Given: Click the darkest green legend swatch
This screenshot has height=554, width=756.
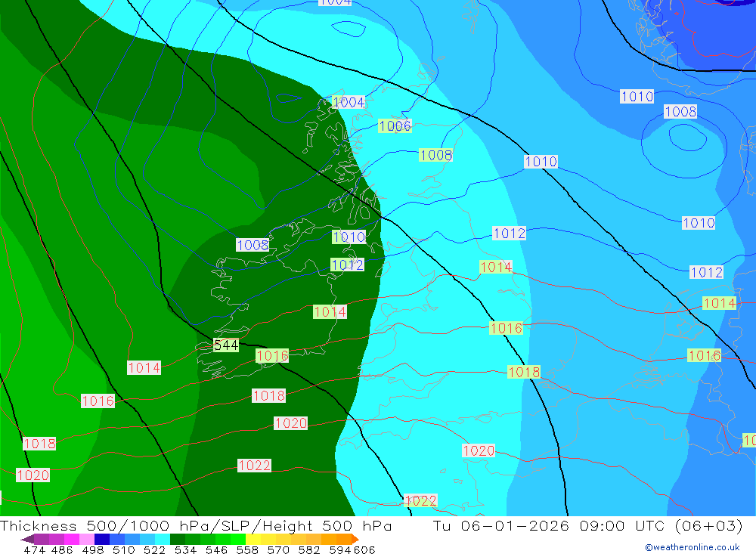Looking at the screenshot, I should [178, 539].
